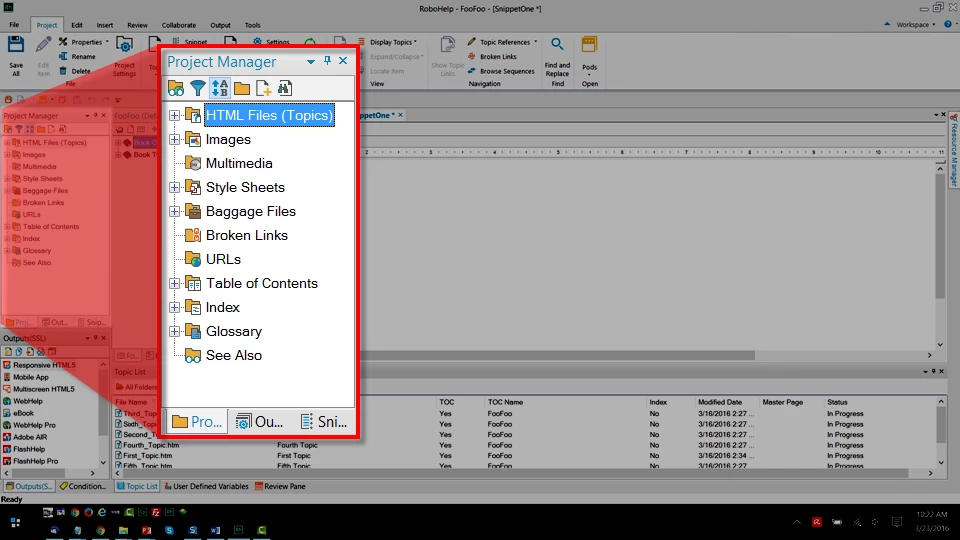
Task: Open Topic References dropdown in Navigation group
Action: (x=503, y=42)
